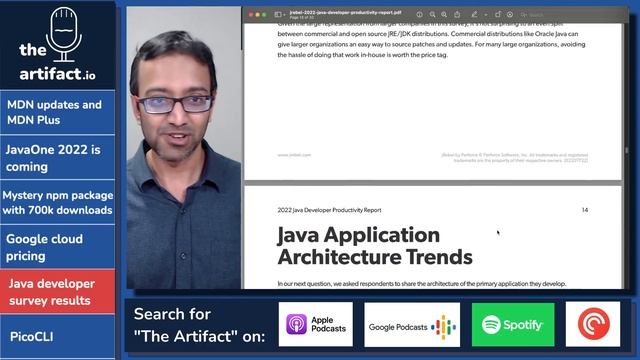Select the highlight pen tool

pos(474,14)
